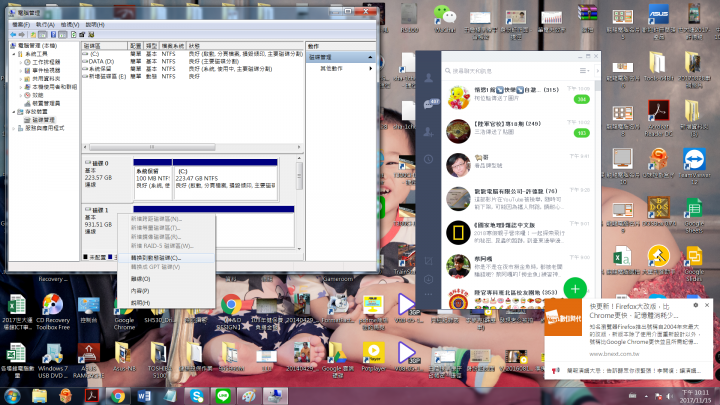Viewport: 720px width, 405px height.
Task: Open the 檔案(F) menu
Action: click(x=21, y=24)
